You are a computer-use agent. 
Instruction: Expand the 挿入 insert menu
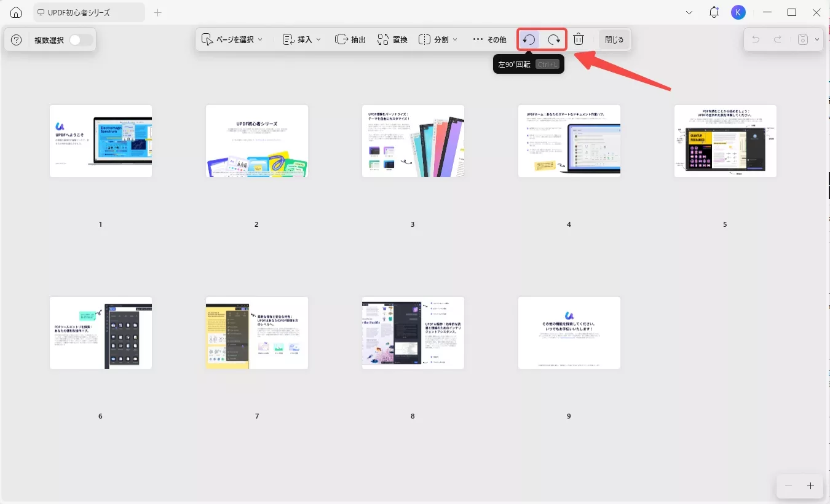pos(302,39)
